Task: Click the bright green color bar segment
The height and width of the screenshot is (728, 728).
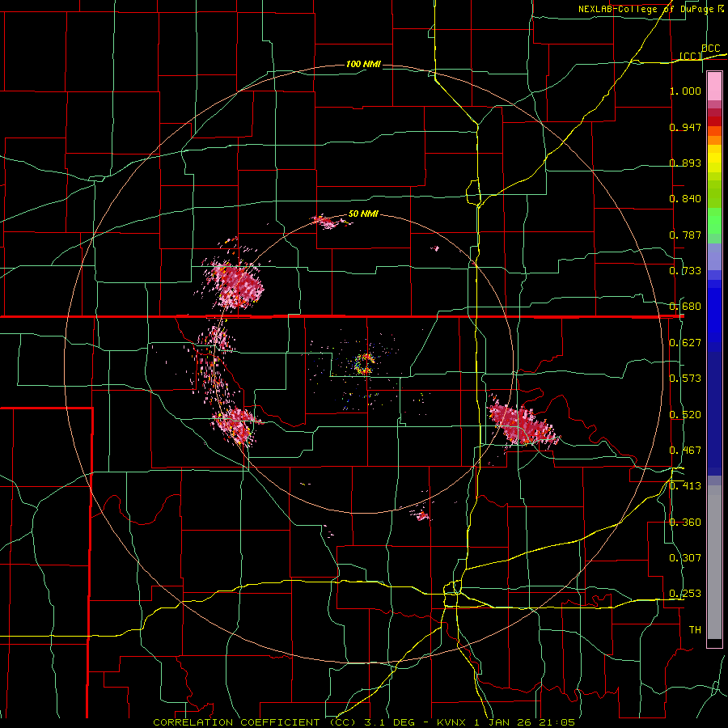Action: click(714, 221)
